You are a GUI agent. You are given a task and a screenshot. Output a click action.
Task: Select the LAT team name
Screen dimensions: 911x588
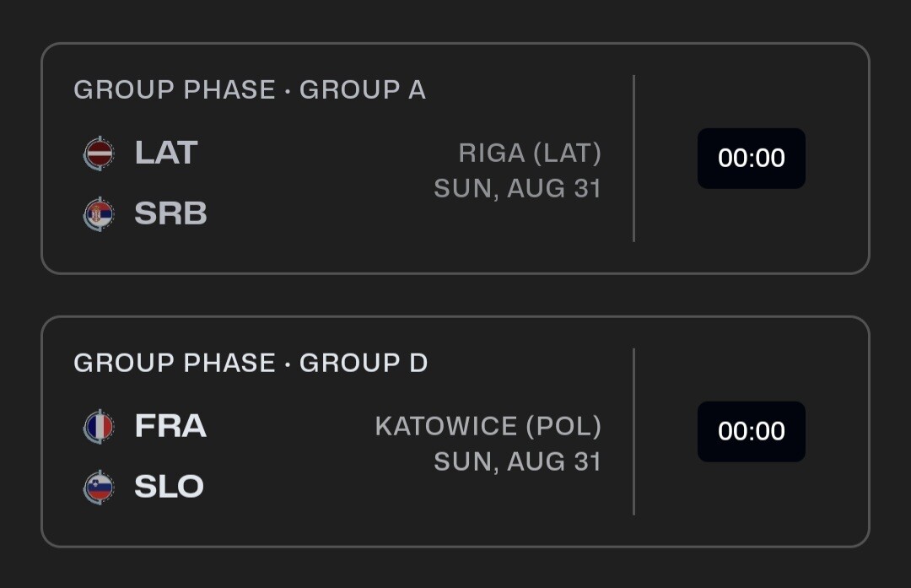[x=166, y=154]
